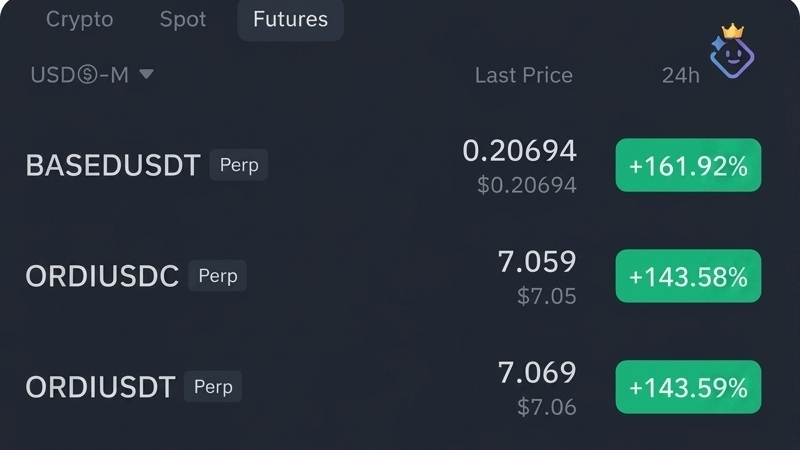Sort by Last Price column
Screen dimensions: 800x450
523,75
